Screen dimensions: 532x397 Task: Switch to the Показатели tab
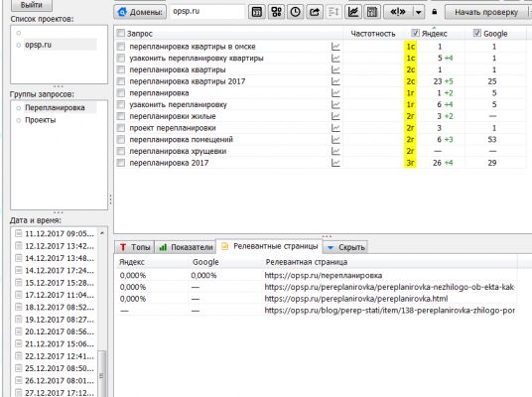pos(186,247)
